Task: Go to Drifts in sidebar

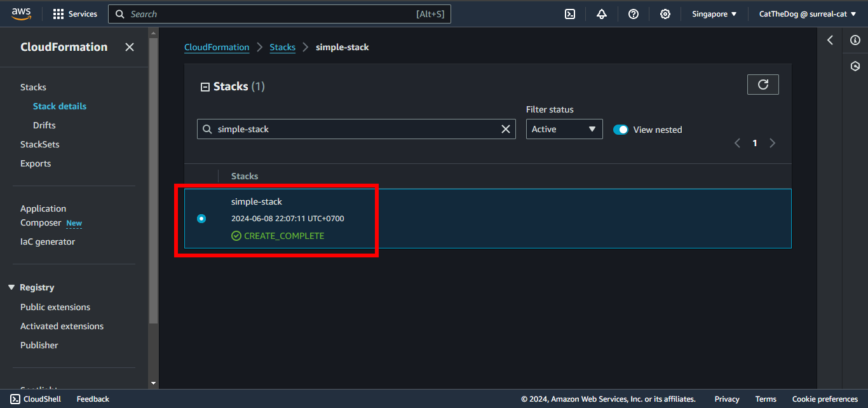Action: pos(44,125)
